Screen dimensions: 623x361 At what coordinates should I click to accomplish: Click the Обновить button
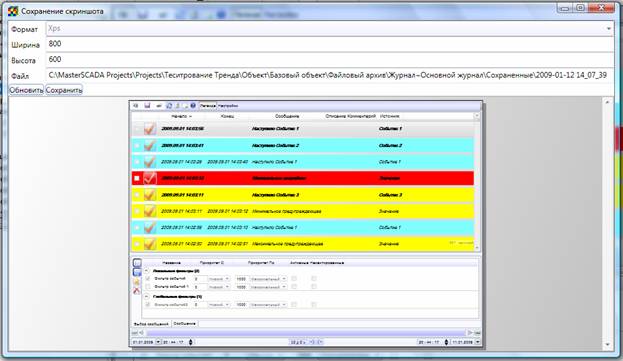[x=26, y=90]
